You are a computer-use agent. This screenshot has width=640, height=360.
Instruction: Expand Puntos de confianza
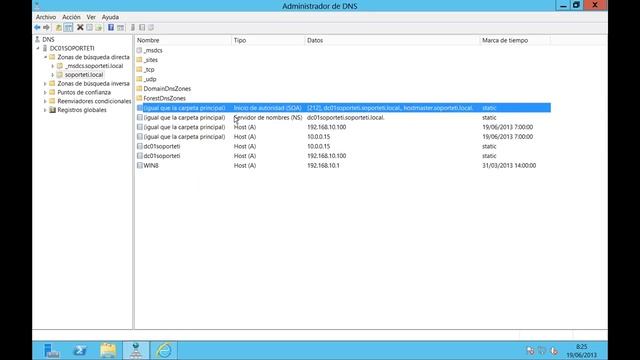[x=45, y=93]
